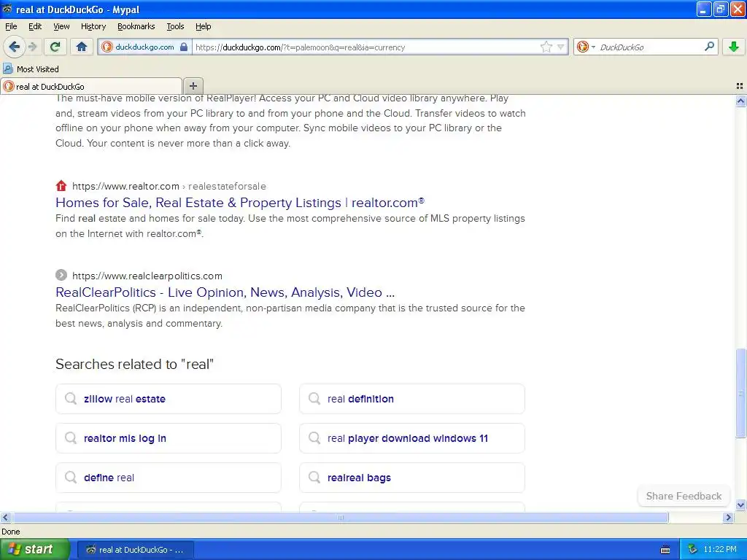
Task: Open the Tools menu
Action: 175,26
